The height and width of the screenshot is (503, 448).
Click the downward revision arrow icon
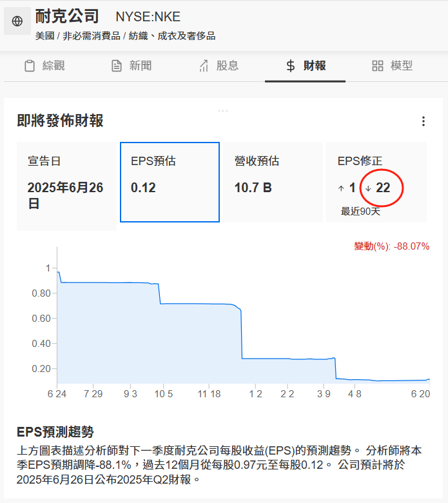tap(368, 188)
